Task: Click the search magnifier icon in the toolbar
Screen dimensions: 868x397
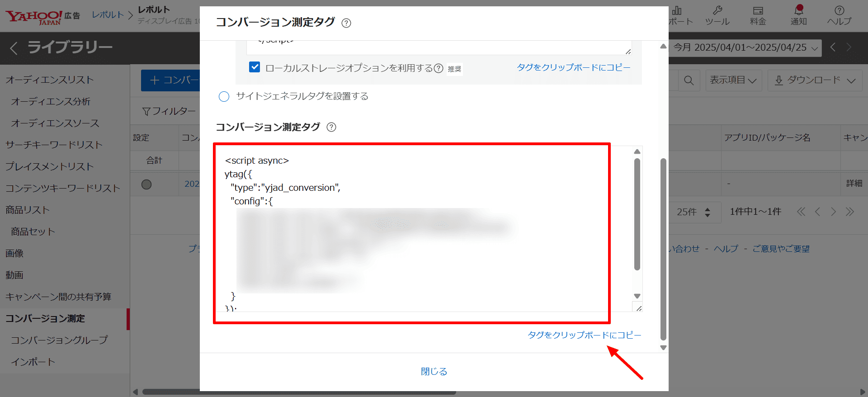Action: [689, 80]
